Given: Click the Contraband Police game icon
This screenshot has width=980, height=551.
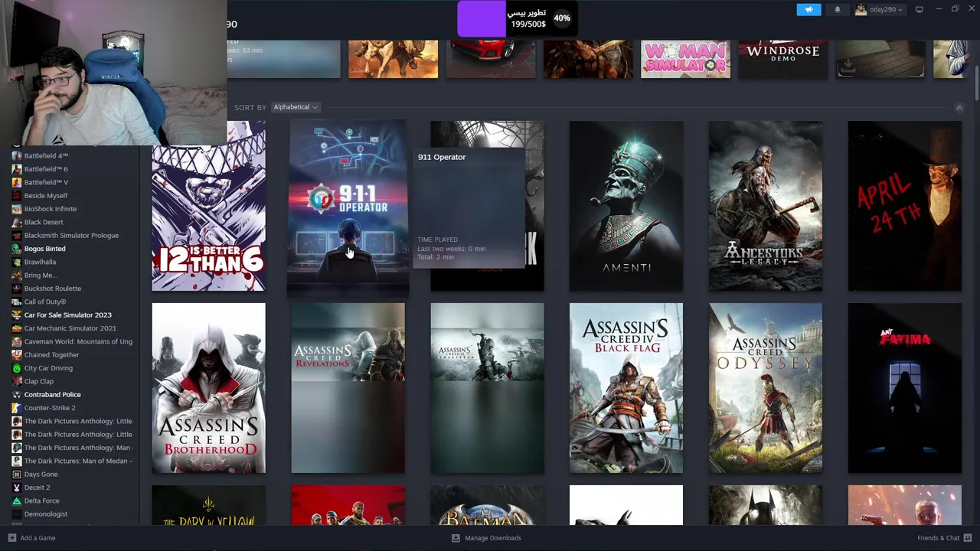Looking at the screenshot, I should tap(17, 394).
